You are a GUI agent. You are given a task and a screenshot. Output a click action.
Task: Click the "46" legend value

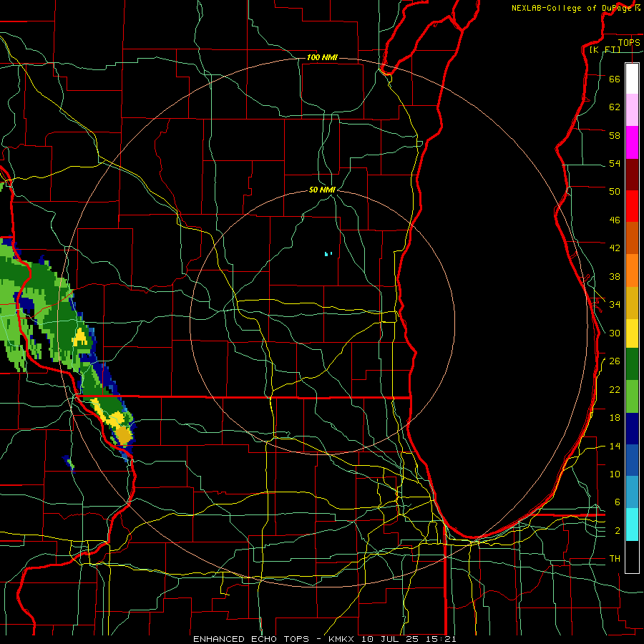coord(615,220)
